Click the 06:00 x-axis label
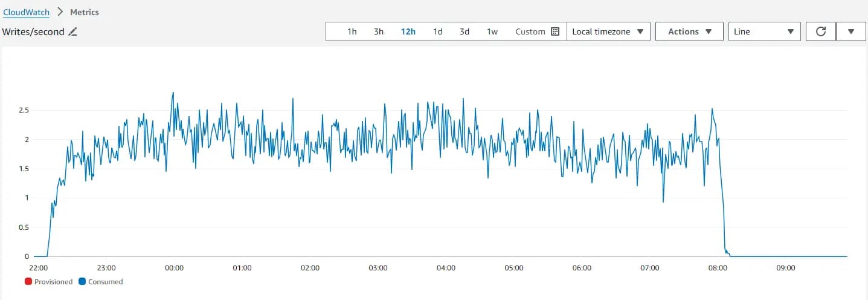 point(582,268)
